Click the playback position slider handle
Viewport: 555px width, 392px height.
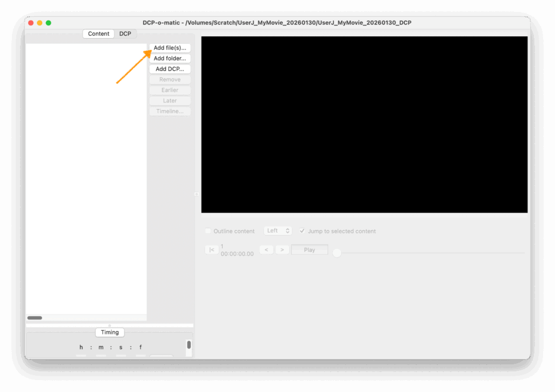click(x=337, y=253)
